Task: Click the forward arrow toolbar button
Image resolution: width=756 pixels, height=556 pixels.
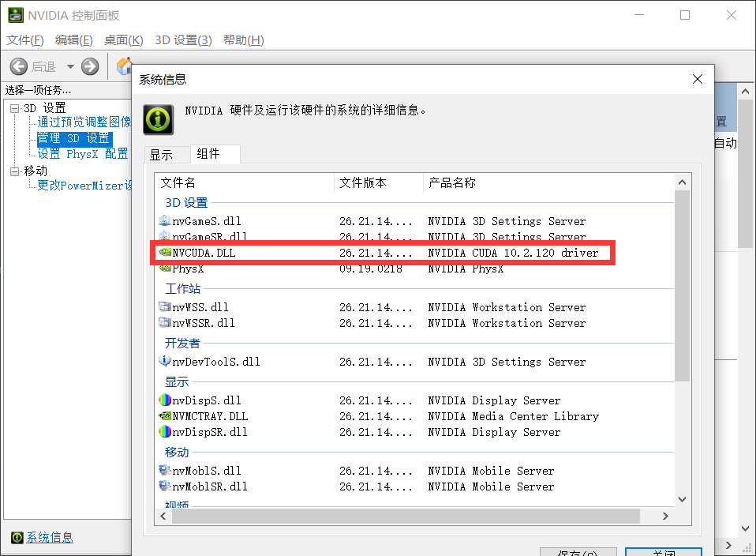Action: point(90,66)
